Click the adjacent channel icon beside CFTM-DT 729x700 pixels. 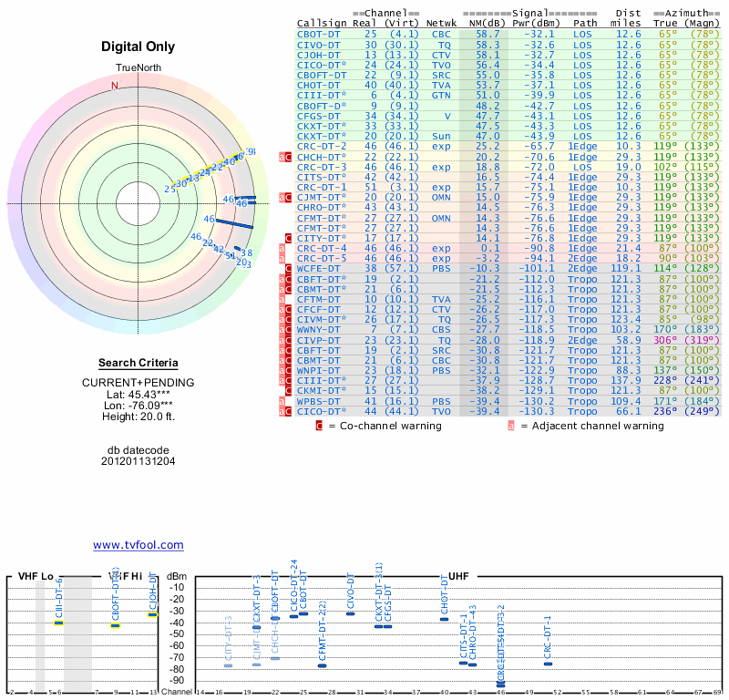282,299
